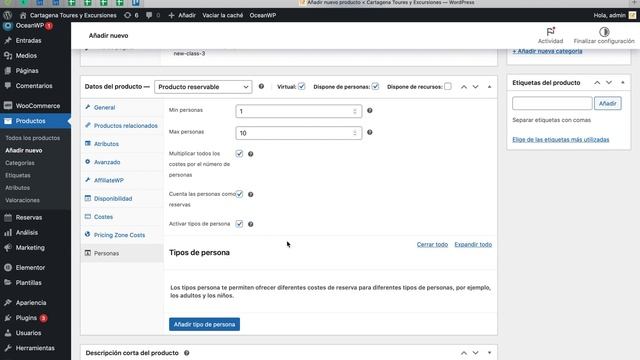The image size is (640, 360).
Task: Open Análisis in the sidebar
Action: (x=27, y=232)
